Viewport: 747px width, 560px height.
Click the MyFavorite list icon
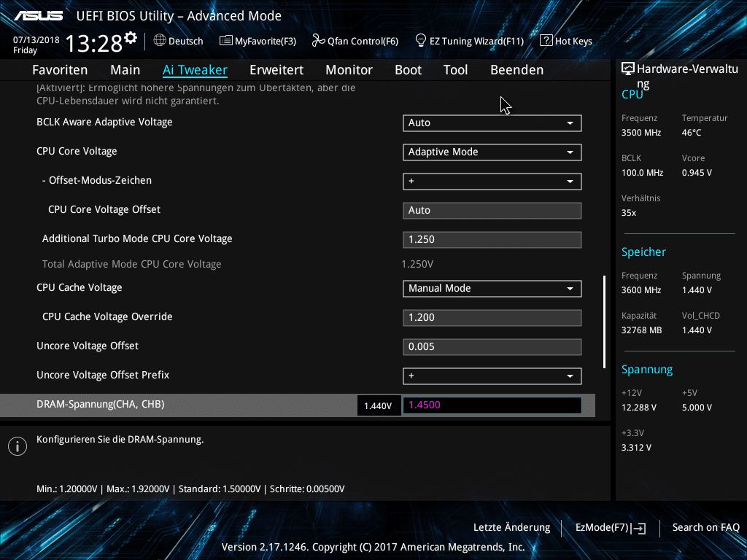[x=226, y=41]
